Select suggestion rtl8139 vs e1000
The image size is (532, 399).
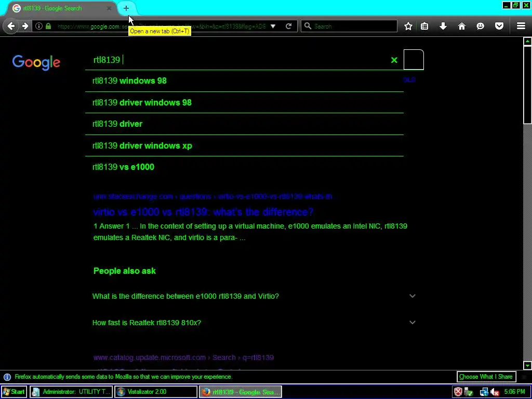[x=244, y=167]
